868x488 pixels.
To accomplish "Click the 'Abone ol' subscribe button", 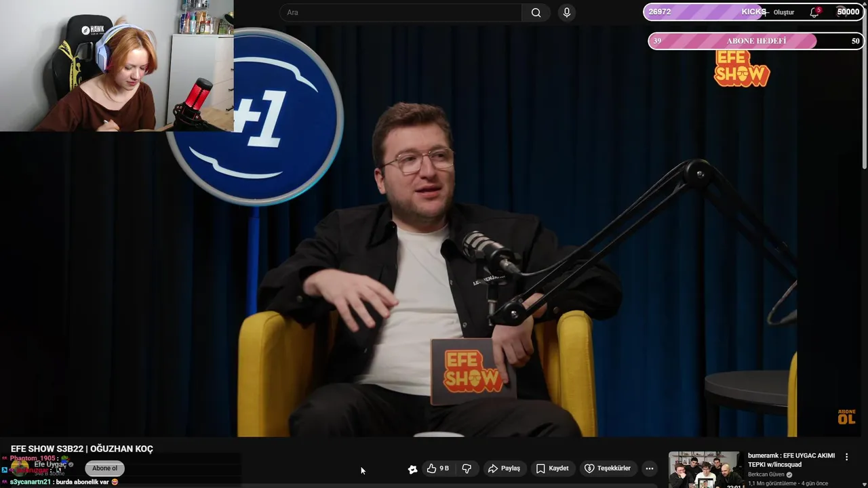I will (x=104, y=468).
